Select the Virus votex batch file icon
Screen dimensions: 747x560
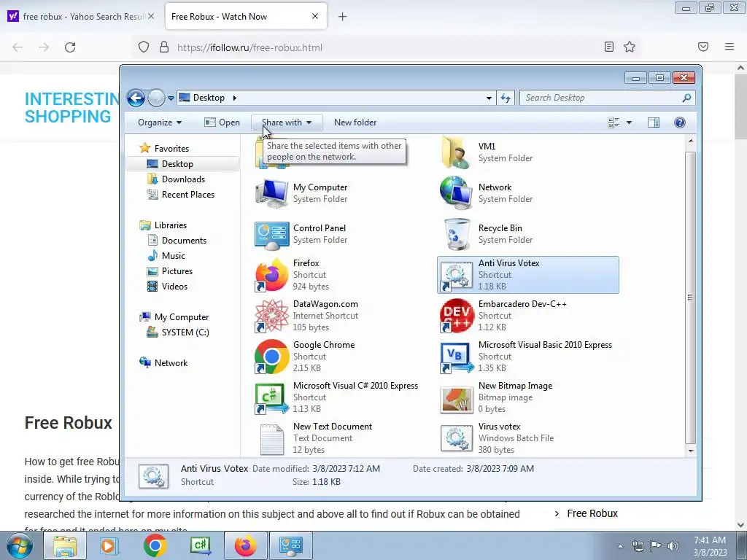click(x=457, y=438)
